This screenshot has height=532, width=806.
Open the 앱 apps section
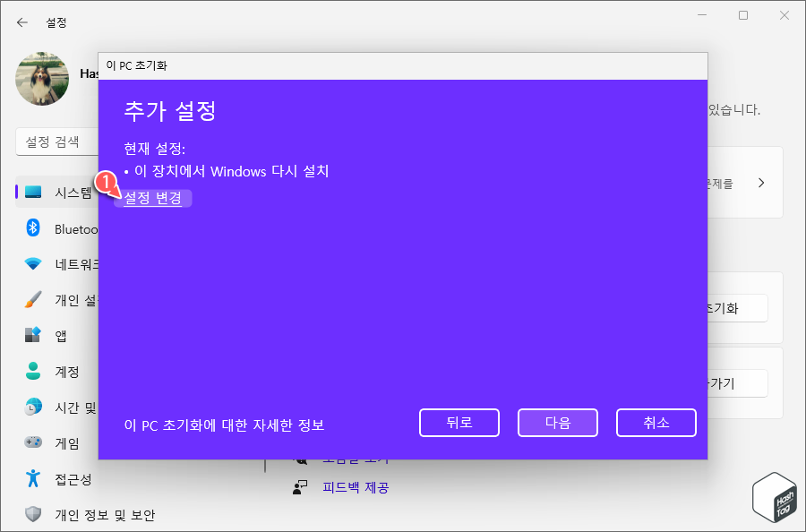(43, 336)
